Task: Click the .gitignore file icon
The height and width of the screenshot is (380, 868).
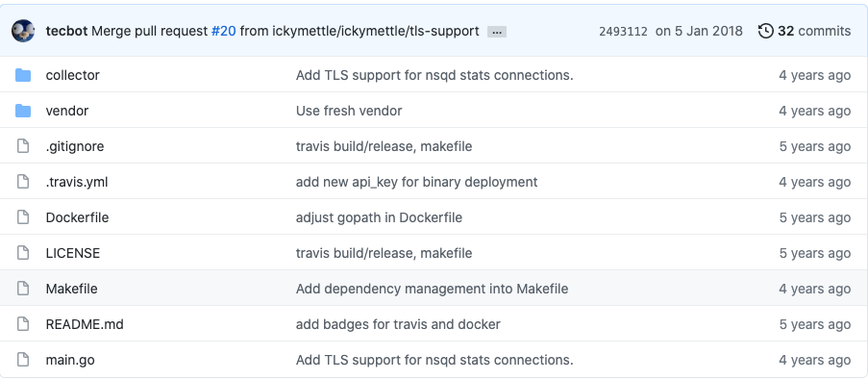Action: [23, 146]
